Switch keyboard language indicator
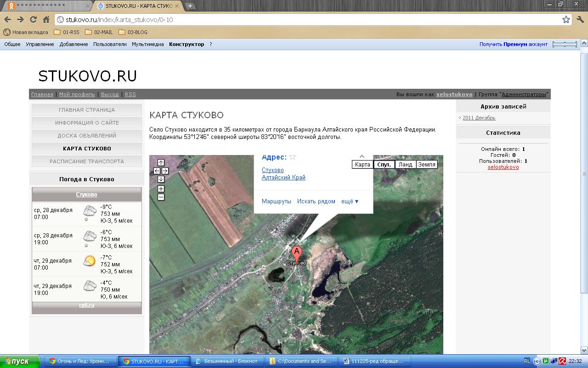The height and width of the screenshot is (368, 588). (x=527, y=361)
